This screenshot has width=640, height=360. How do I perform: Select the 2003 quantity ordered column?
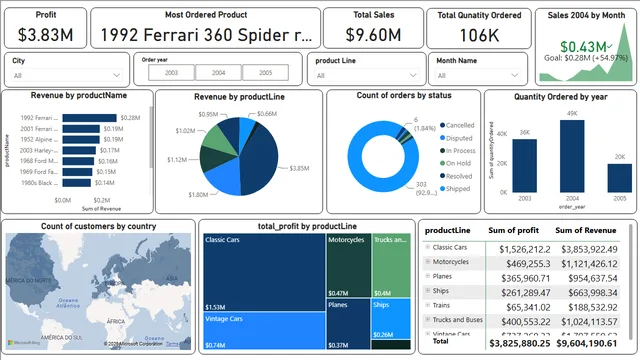tap(524, 166)
